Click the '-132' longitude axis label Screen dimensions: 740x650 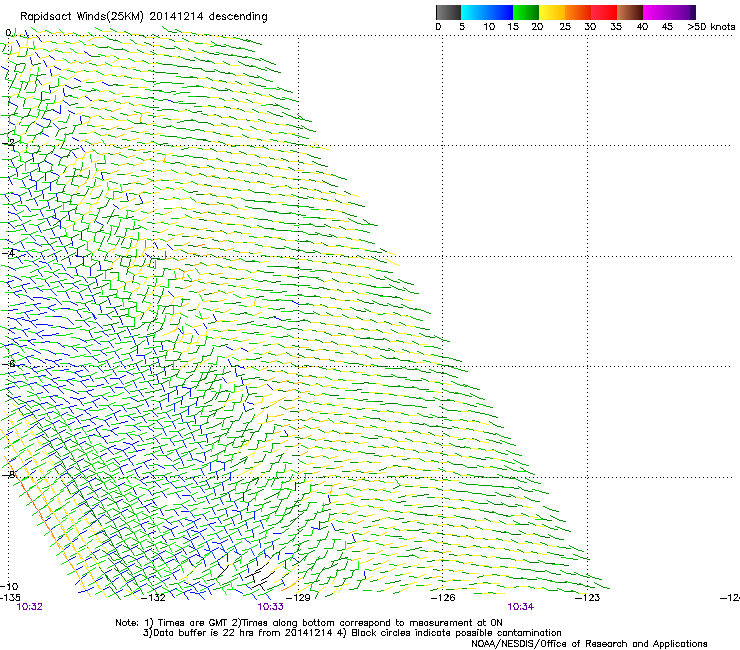tap(153, 598)
